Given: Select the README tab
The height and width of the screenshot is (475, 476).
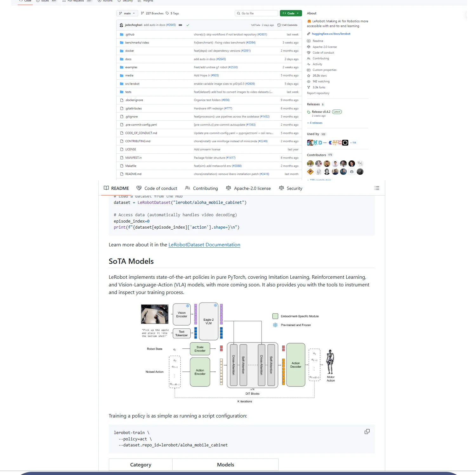Looking at the screenshot, I should click(x=116, y=188).
